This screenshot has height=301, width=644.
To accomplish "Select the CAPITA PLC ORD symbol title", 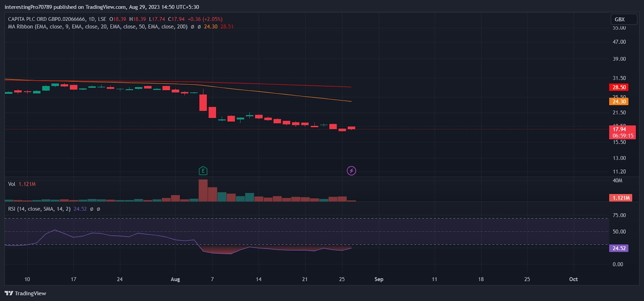I will [47, 19].
